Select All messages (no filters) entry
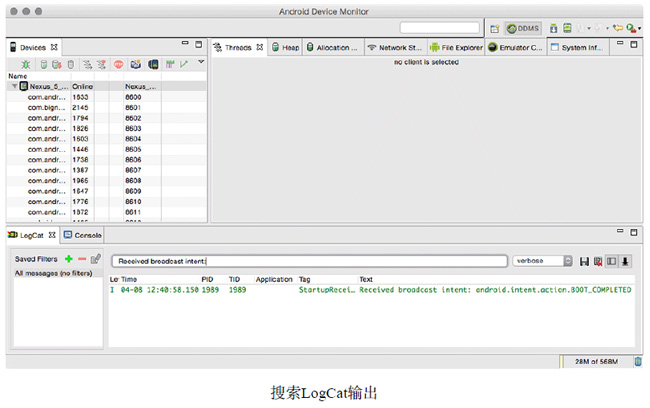The image size is (650, 408). click(53, 272)
